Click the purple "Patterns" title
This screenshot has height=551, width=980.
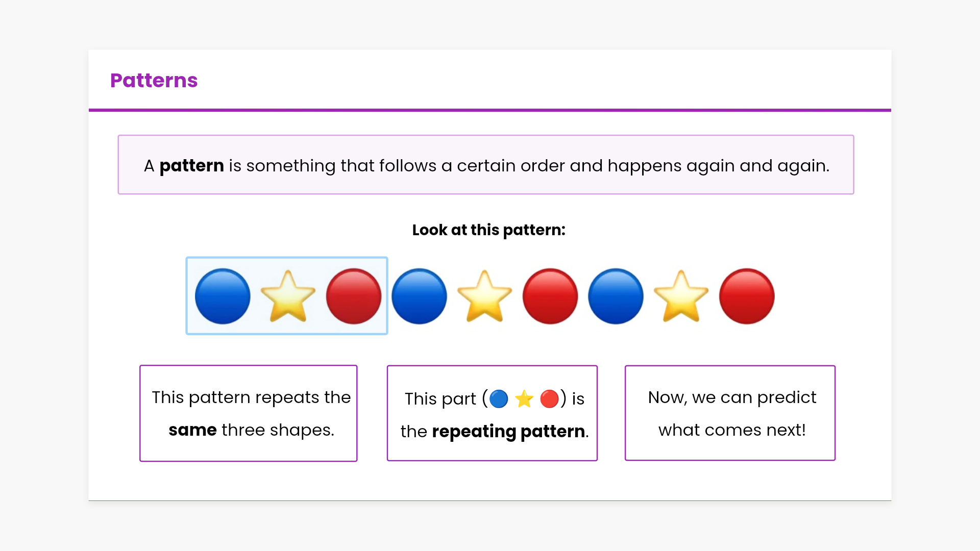pyautogui.click(x=154, y=81)
